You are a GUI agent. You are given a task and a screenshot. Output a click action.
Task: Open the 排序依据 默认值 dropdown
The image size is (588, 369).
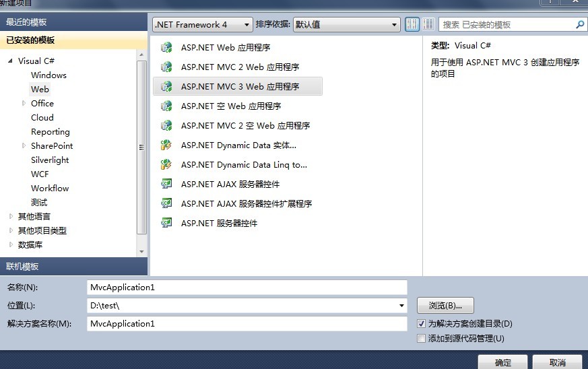346,25
